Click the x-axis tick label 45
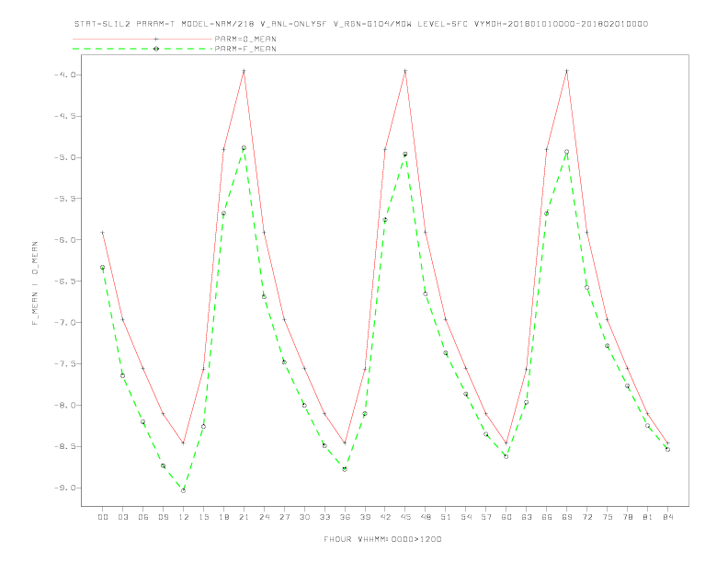The height and width of the screenshot is (563, 728). [405, 517]
